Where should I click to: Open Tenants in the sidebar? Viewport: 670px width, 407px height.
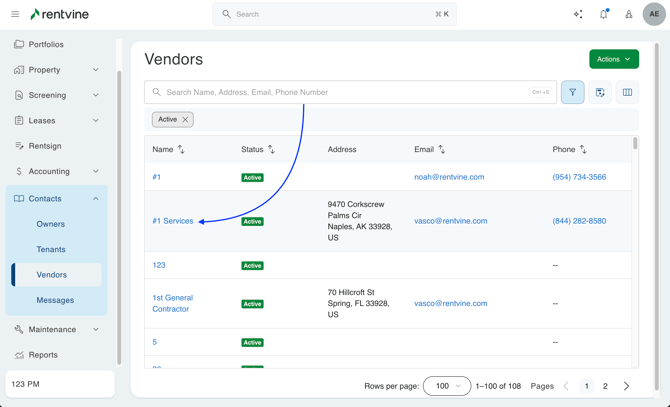coord(51,249)
